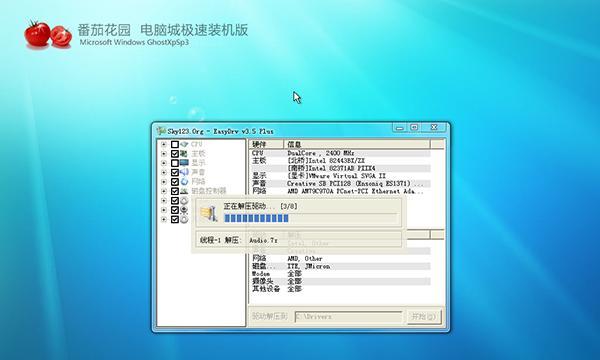Click the network globe icon (网络)
Viewport: 600px width, 360px height.
[184, 182]
